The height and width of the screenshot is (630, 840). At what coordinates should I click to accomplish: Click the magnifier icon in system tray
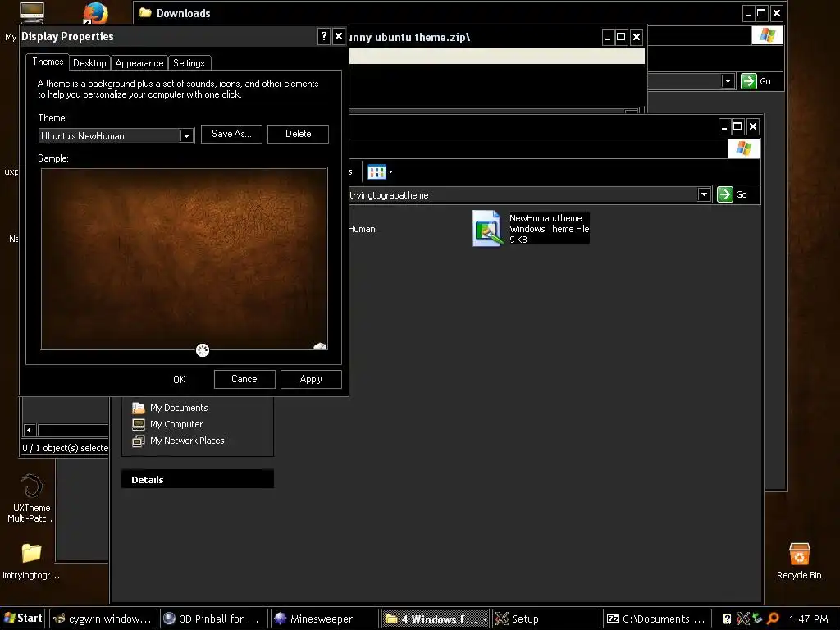[x=773, y=619]
